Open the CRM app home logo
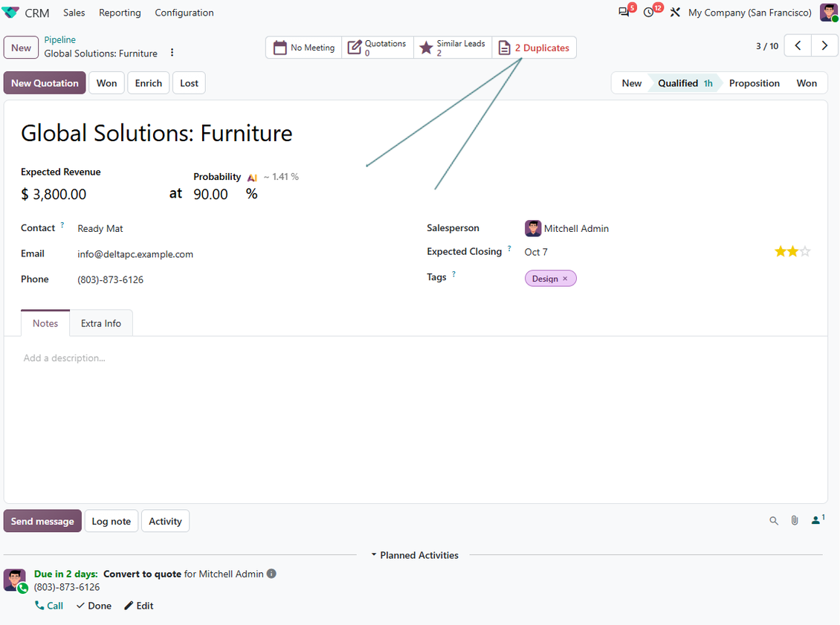This screenshot has height=625, width=840. click(10, 13)
